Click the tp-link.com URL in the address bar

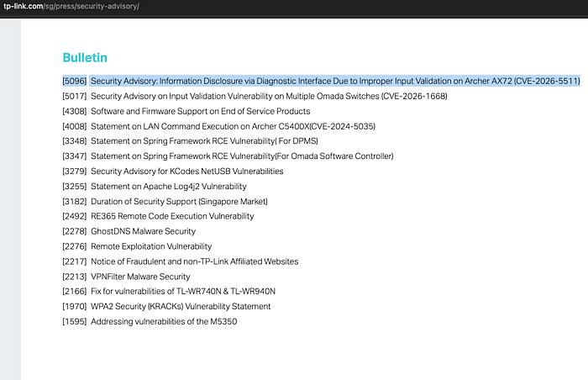coord(71,7)
